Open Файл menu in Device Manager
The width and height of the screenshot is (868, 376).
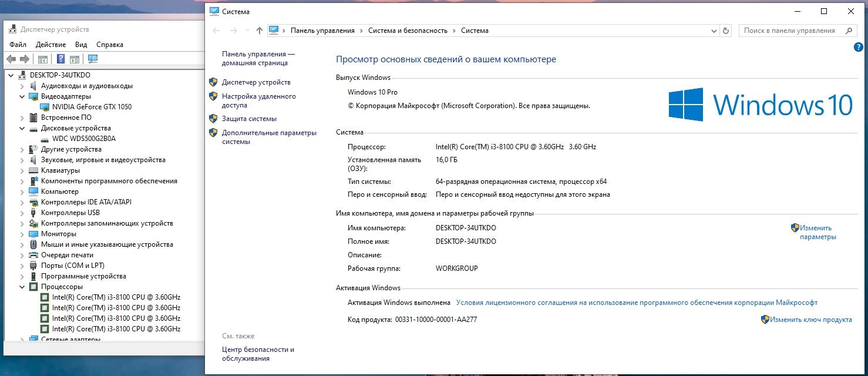(x=18, y=45)
